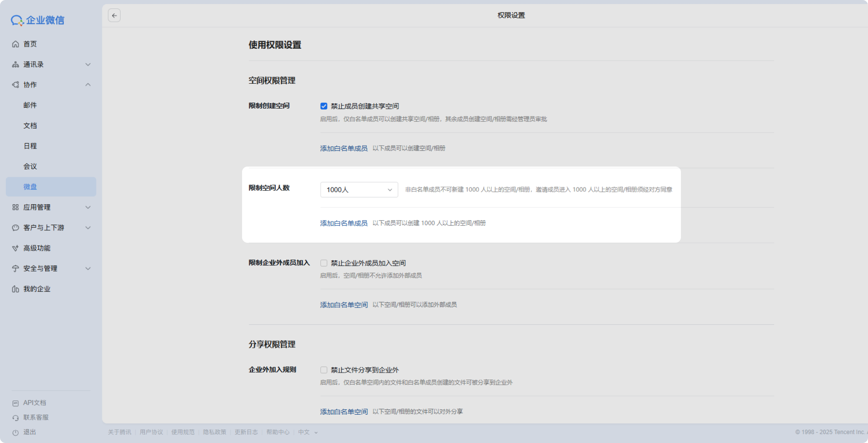Click the 分享权限管理 section heading
Image resolution: width=868 pixels, height=443 pixels.
pos(272,345)
